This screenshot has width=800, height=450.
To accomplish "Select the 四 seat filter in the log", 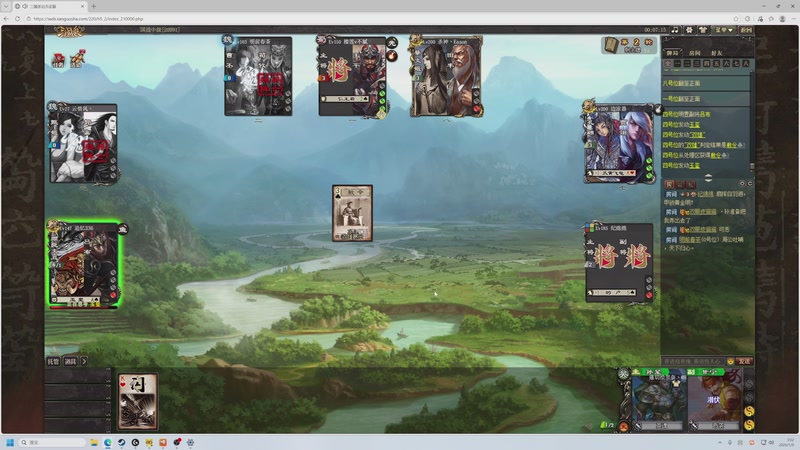I will (x=707, y=64).
